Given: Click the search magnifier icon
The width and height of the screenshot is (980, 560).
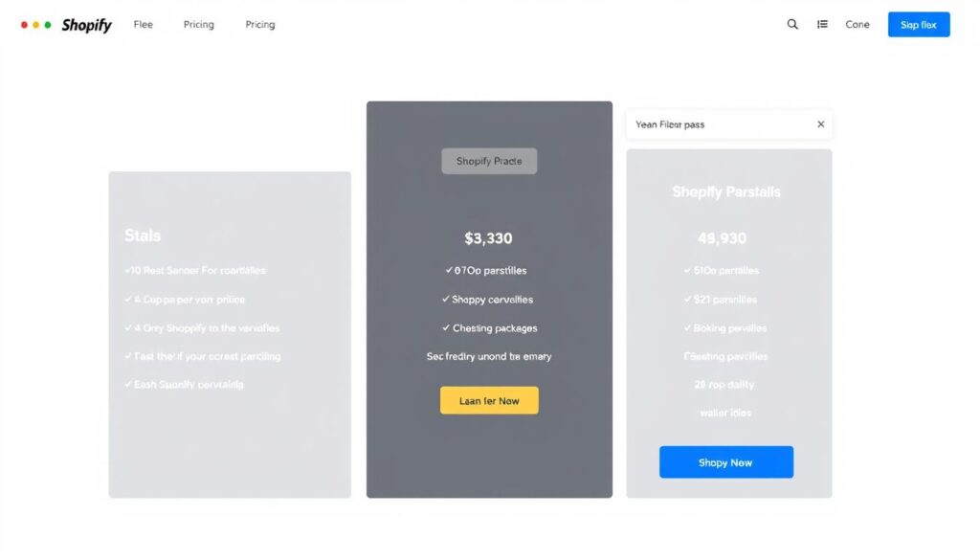Looking at the screenshot, I should tap(792, 25).
